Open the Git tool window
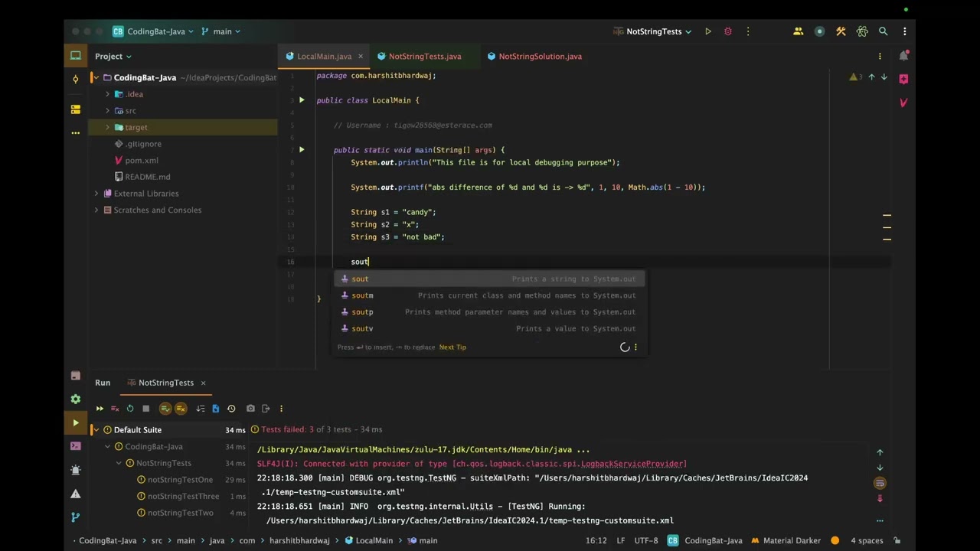 tap(76, 517)
